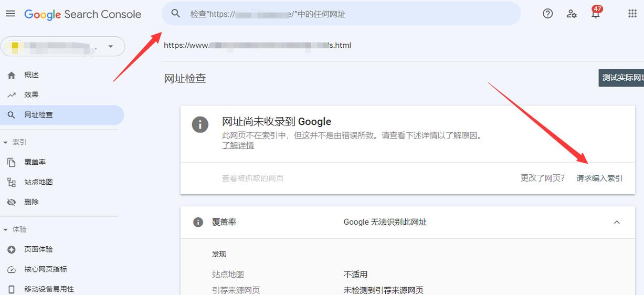The image size is (644, 295).
Task: Click the gauge icon beside 核心网页指标
Action: click(12, 269)
